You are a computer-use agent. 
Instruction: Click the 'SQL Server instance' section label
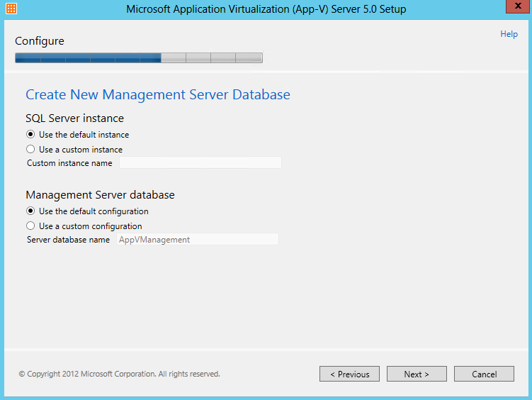coord(74,118)
